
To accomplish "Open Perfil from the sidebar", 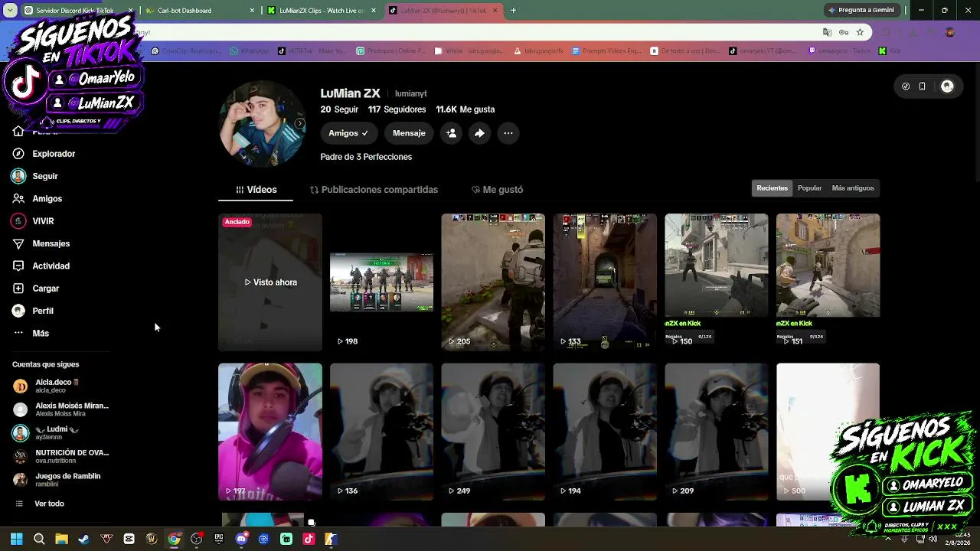I will click(x=33, y=311).
